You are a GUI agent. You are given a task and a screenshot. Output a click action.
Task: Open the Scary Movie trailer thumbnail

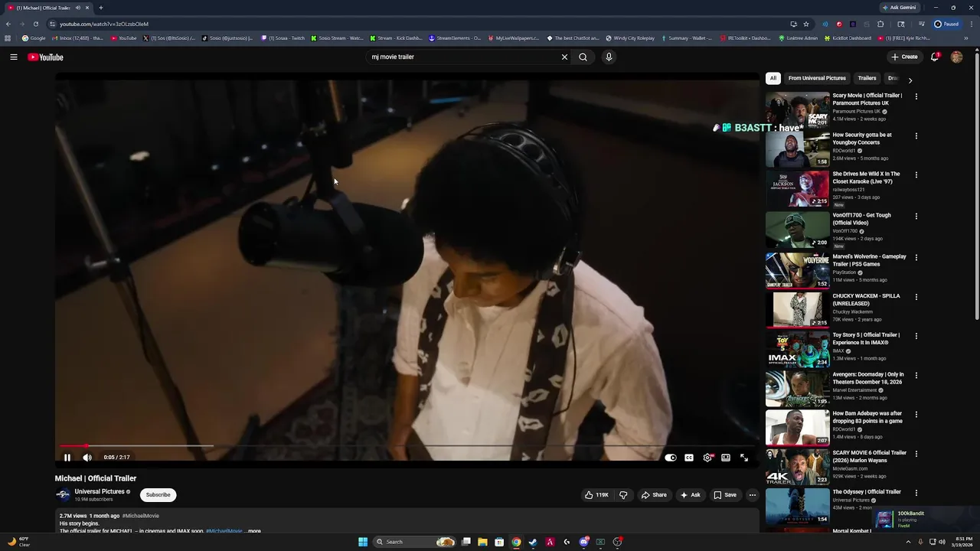point(797,109)
